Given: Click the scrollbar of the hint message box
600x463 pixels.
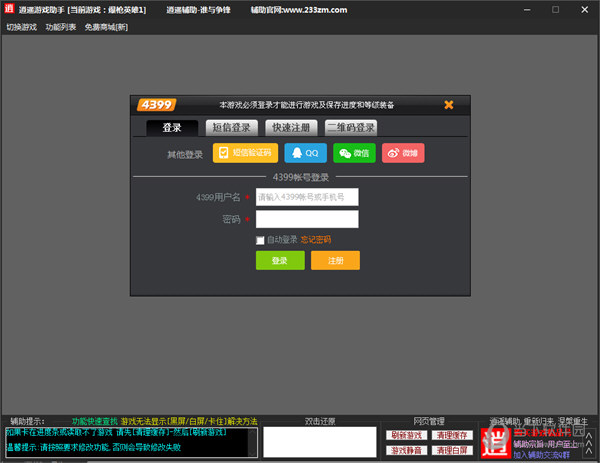Looking at the screenshot, I should [253, 443].
